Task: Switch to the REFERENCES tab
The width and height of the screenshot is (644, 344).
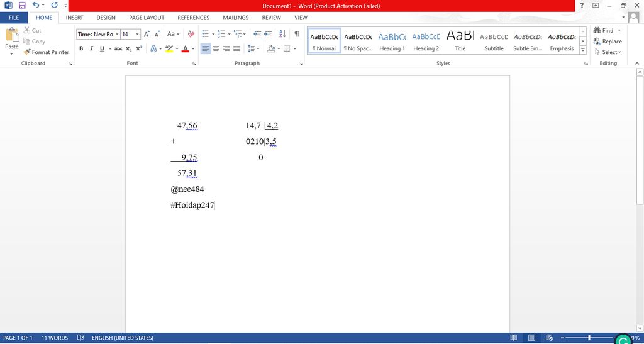Action: [x=194, y=18]
